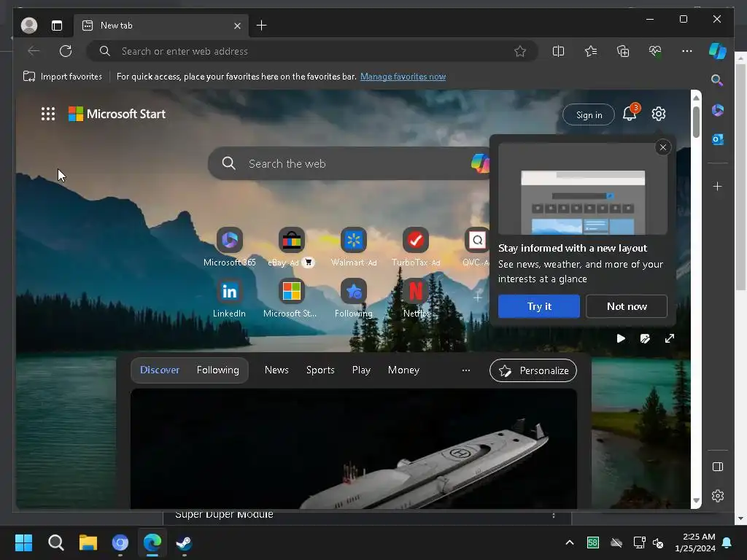The width and height of the screenshot is (747, 560).
Task: Open Browser essentials heart icon
Action: pos(655,51)
